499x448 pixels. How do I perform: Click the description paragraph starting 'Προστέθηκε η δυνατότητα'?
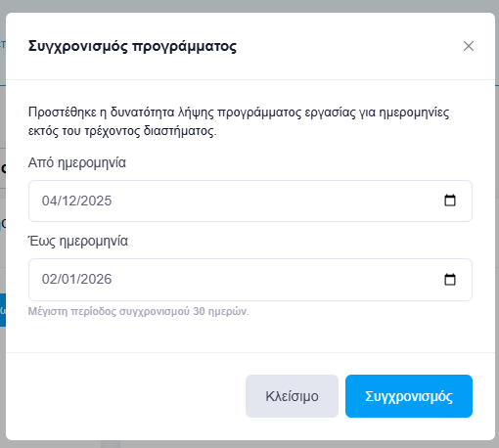coord(239,121)
